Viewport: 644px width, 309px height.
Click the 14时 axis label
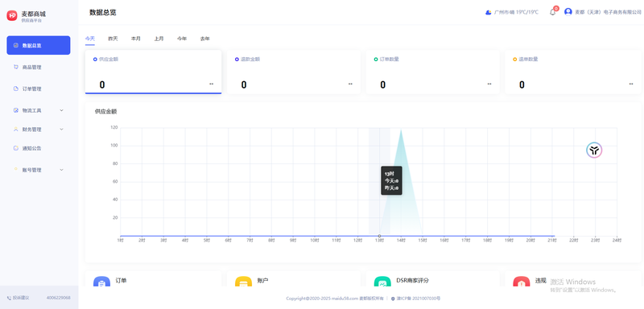pos(400,241)
